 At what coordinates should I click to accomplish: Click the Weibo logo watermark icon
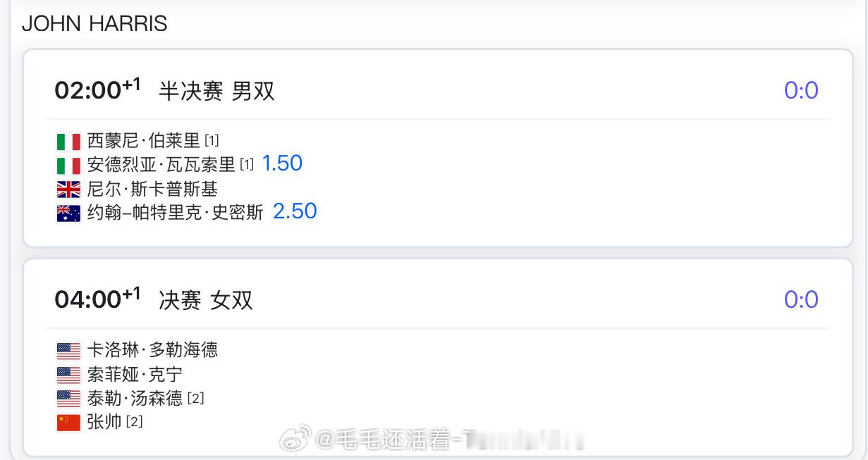296,440
